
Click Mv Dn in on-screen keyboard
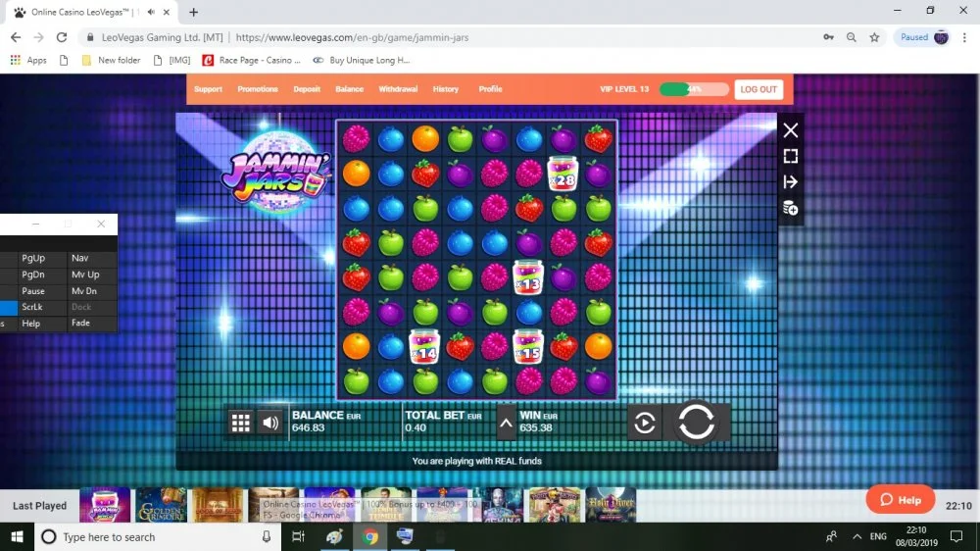coord(83,291)
